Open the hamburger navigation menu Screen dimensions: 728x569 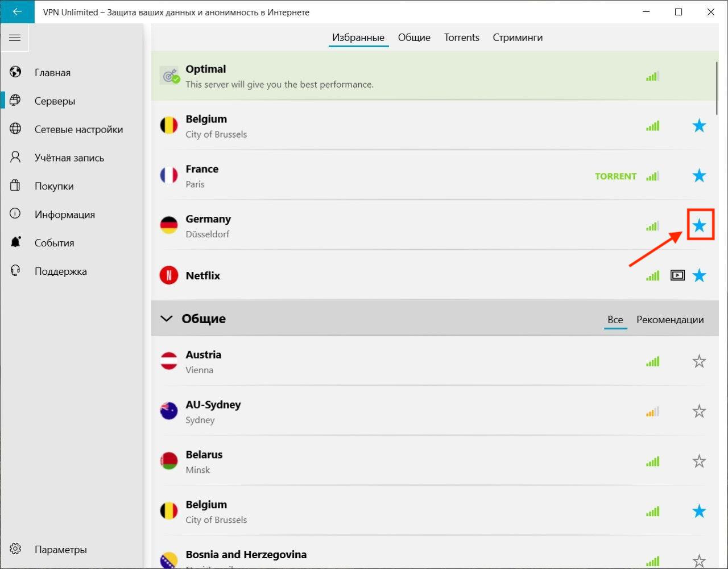pos(15,38)
